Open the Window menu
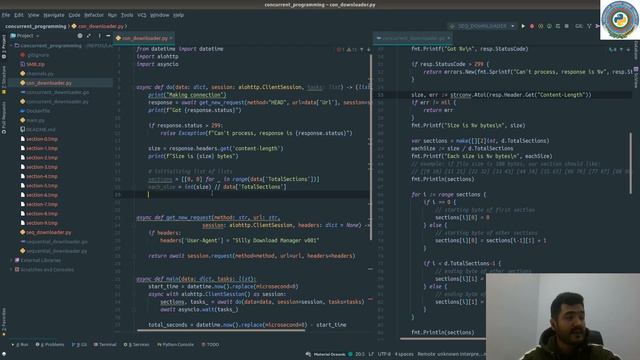 (160, 15)
